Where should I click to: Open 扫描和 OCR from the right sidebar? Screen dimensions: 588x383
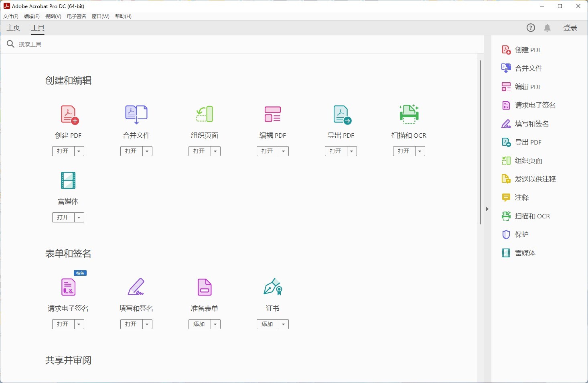[x=526, y=216]
